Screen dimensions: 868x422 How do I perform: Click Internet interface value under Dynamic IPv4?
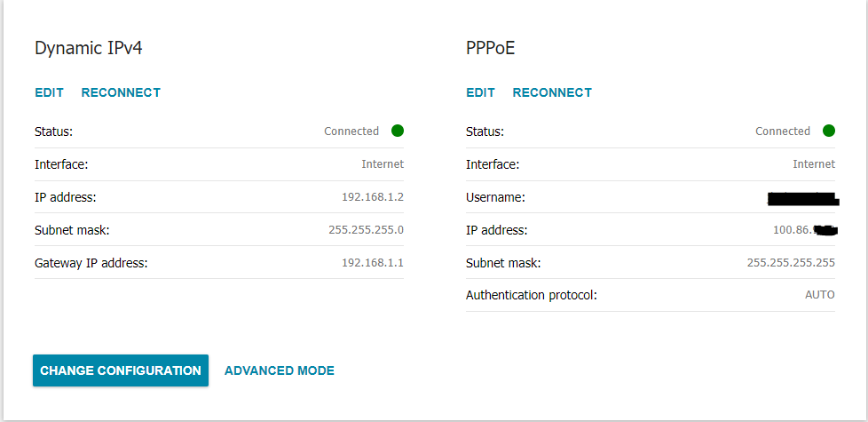click(383, 164)
